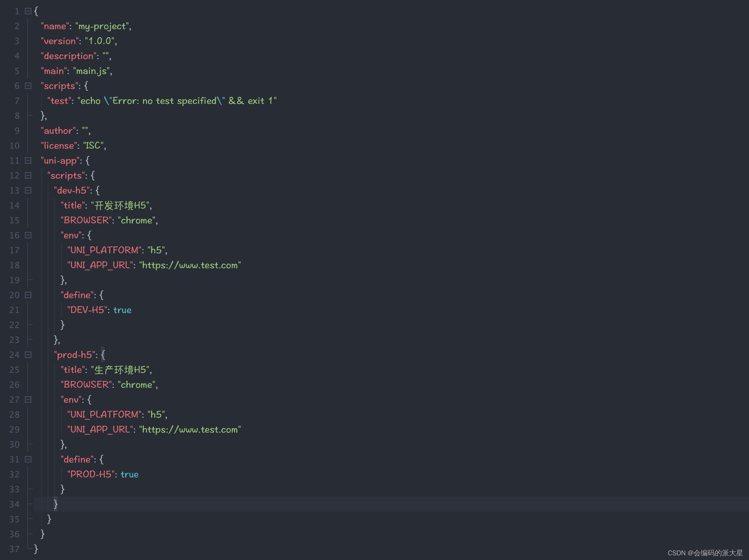This screenshot has width=749, height=560.
Task: Collapse the uni-app "scripts" block on line 12
Action: (x=27, y=175)
